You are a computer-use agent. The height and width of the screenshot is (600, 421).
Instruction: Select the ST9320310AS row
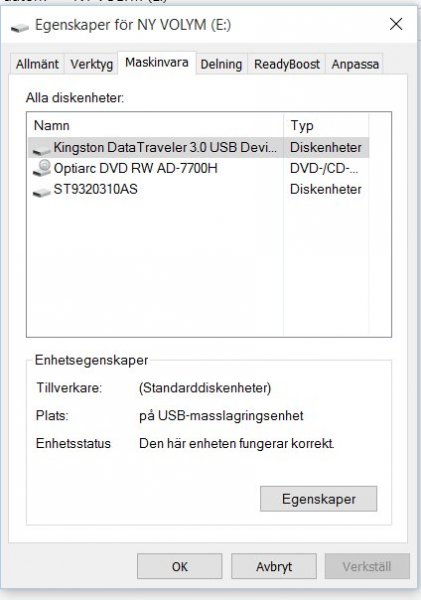[198, 189]
